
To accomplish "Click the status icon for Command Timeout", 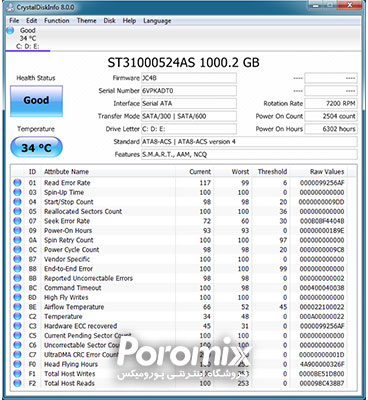I will click(x=17, y=288).
